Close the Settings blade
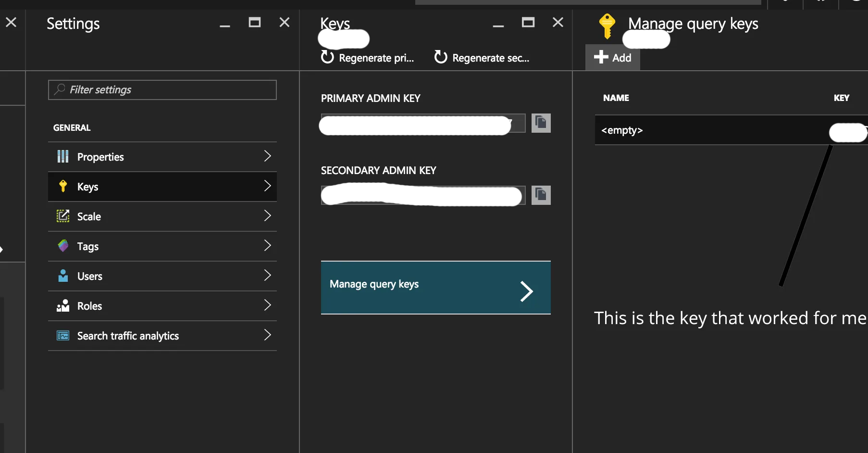The height and width of the screenshot is (453, 868). click(x=285, y=22)
